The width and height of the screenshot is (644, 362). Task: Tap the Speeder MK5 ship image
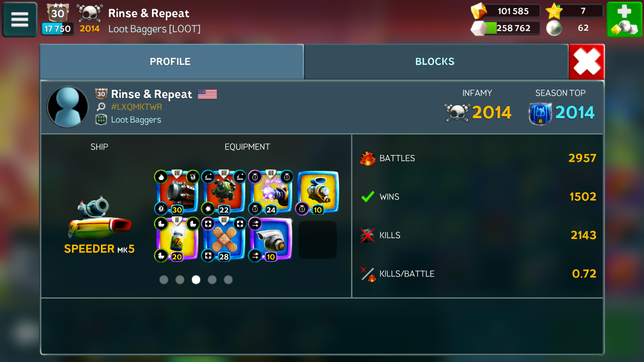(99, 219)
